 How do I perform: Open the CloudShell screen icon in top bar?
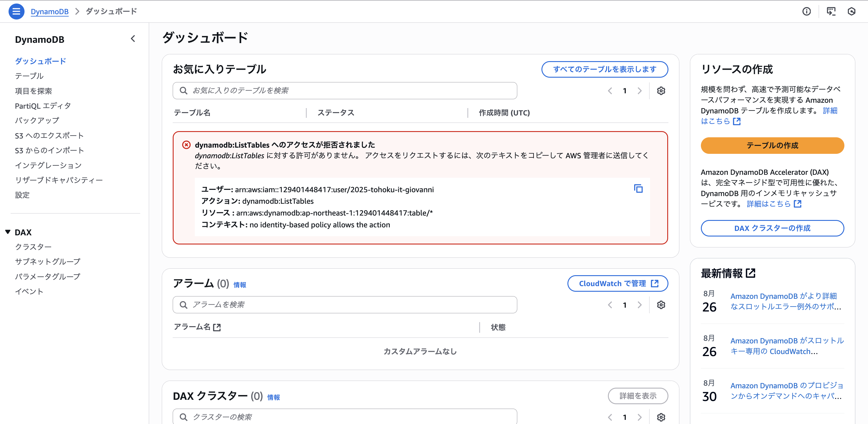831,12
